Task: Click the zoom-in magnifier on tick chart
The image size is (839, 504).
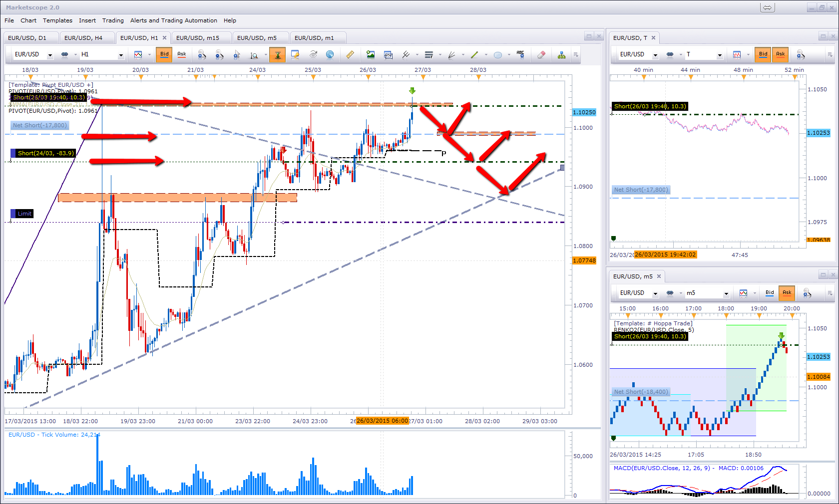Action: pos(801,54)
